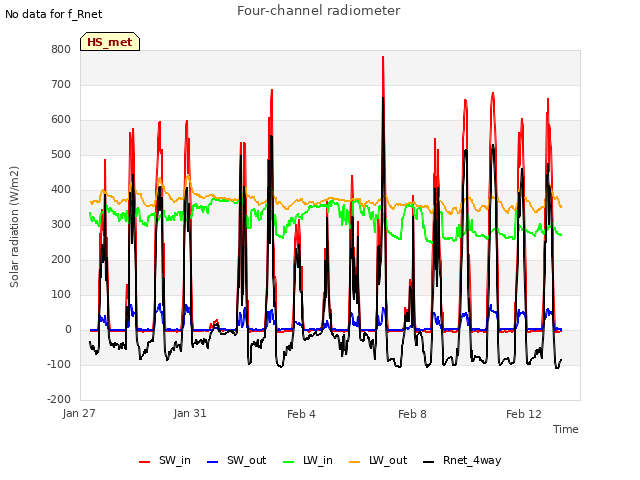
Task: Click the green LW_in legend swatch
Action: [x=289, y=462]
